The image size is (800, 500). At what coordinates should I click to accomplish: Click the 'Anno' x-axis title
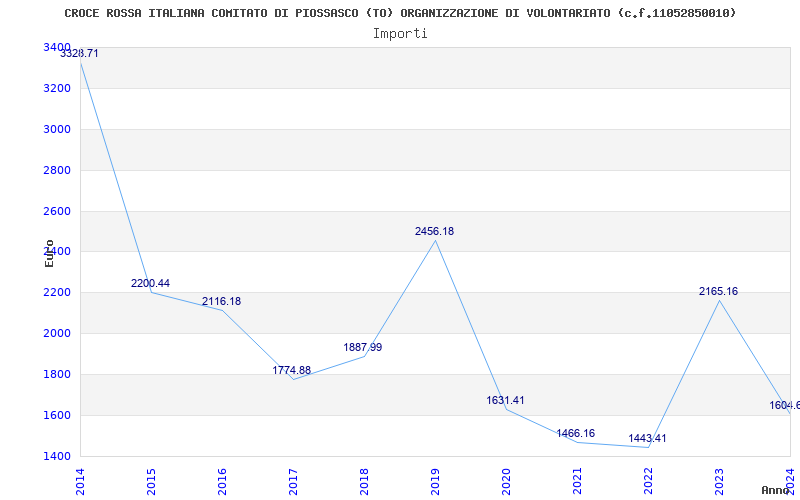click(776, 490)
